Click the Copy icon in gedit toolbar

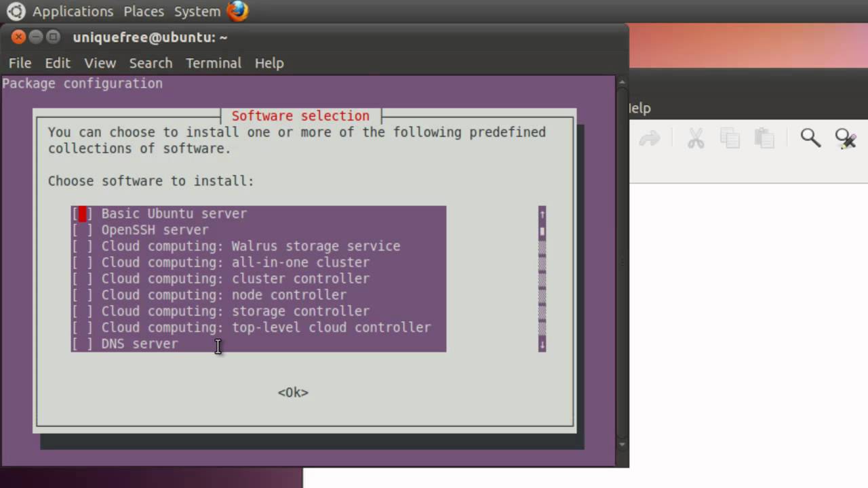[730, 138]
